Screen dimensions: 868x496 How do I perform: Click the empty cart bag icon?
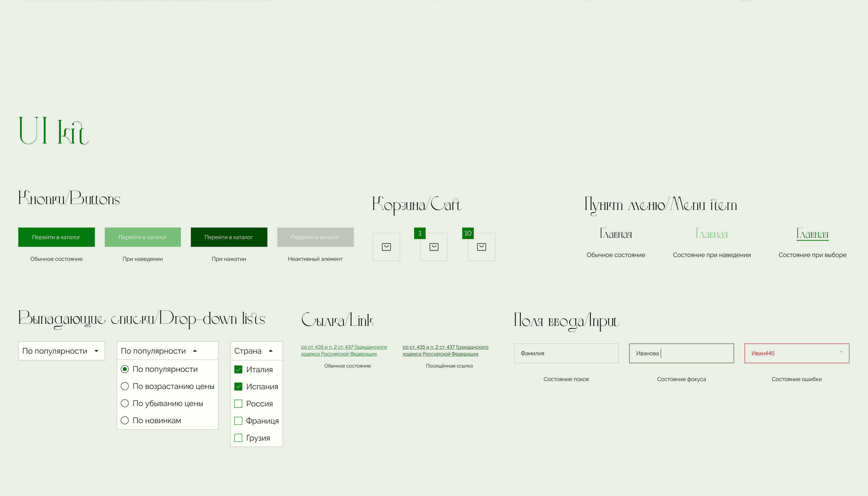pos(386,247)
